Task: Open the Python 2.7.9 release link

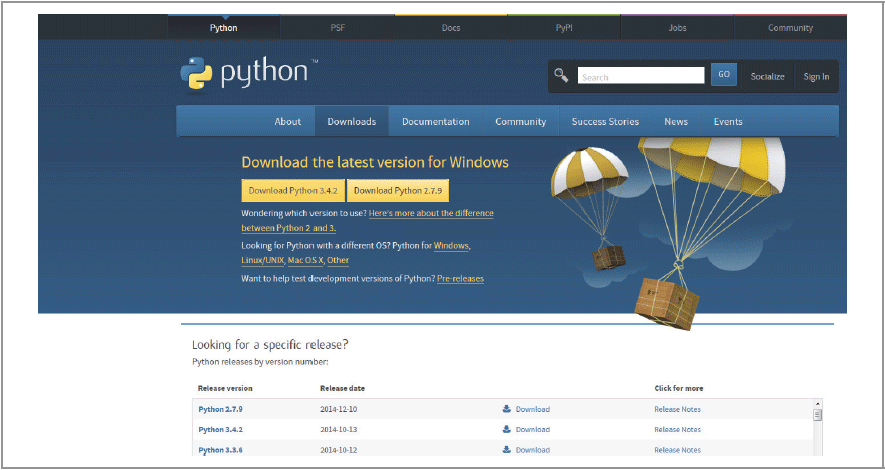Action: coord(220,410)
